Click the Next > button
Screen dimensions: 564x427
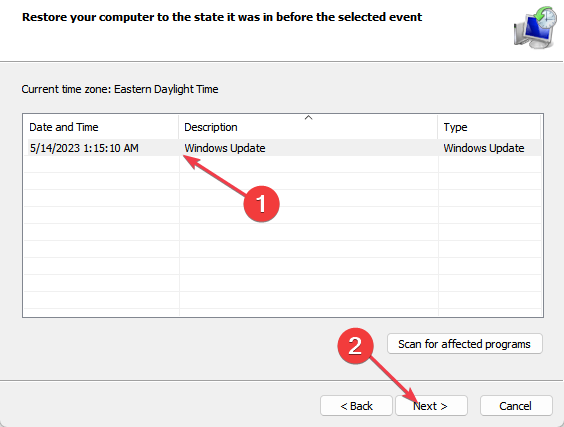[431, 406]
